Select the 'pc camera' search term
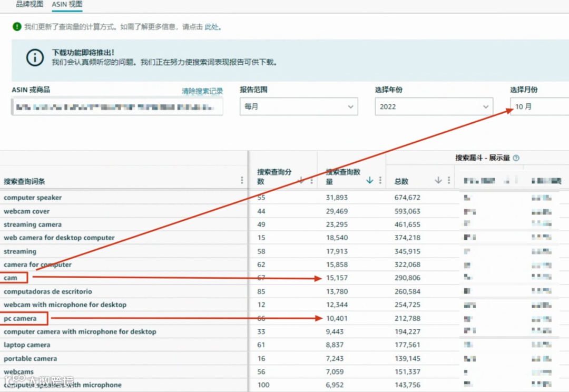 click(21, 318)
